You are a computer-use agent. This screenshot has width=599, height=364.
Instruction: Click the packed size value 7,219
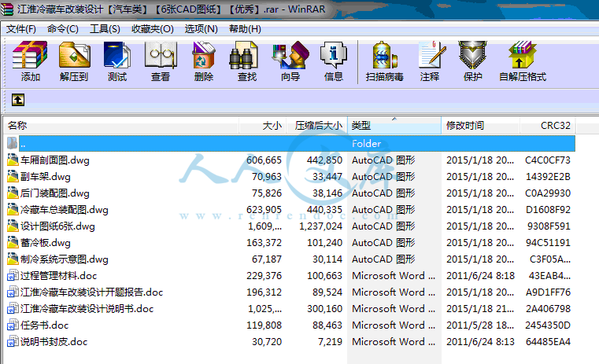coord(330,341)
